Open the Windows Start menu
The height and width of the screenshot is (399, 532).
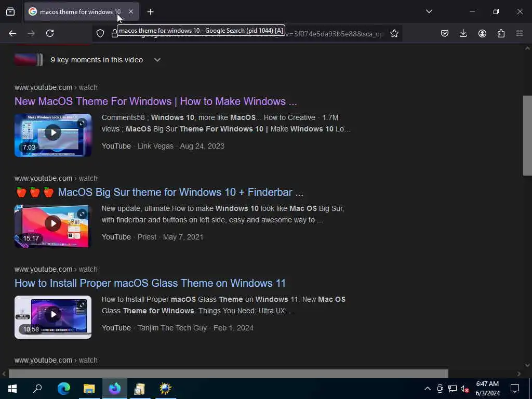(12, 389)
